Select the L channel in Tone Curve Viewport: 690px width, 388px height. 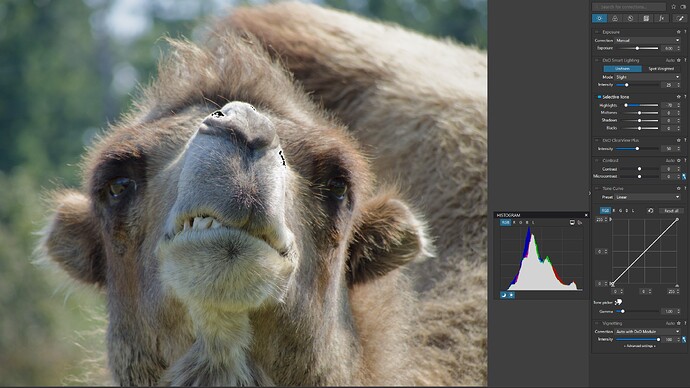[x=633, y=211]
